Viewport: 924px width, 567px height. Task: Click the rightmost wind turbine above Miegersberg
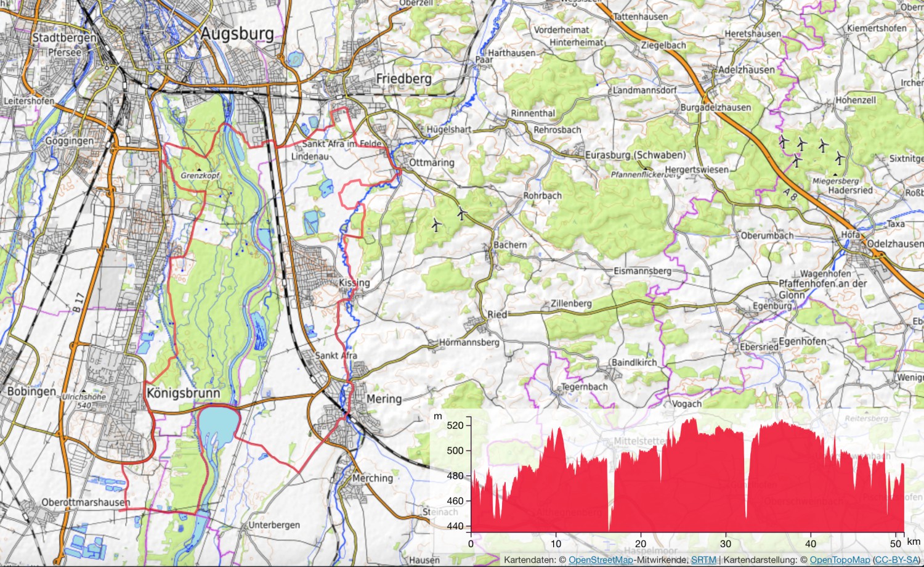pyautogui.click(x=839, y=157)
